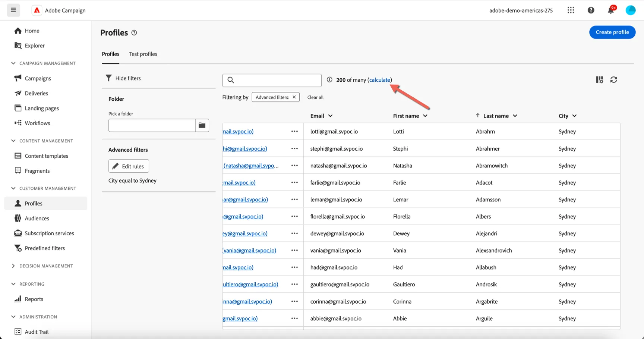Click the folder picker icon
This screenshot has width=644, height=339.
coord(202,125)
